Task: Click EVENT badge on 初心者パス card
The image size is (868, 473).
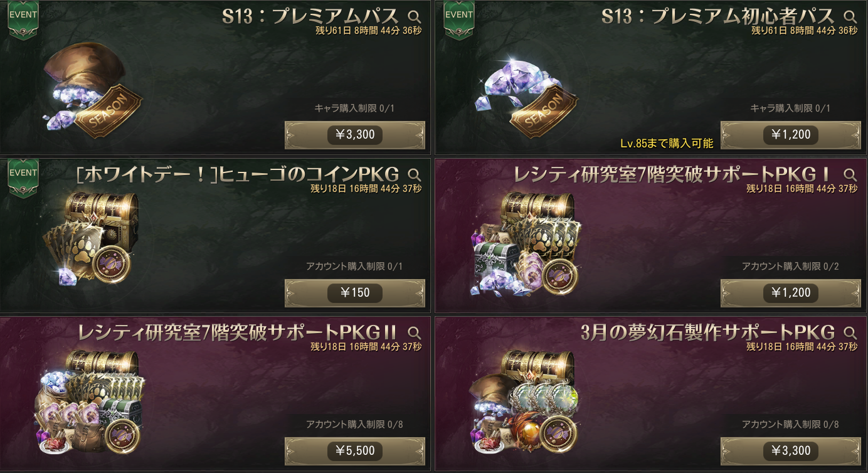Action: (459, 20)
